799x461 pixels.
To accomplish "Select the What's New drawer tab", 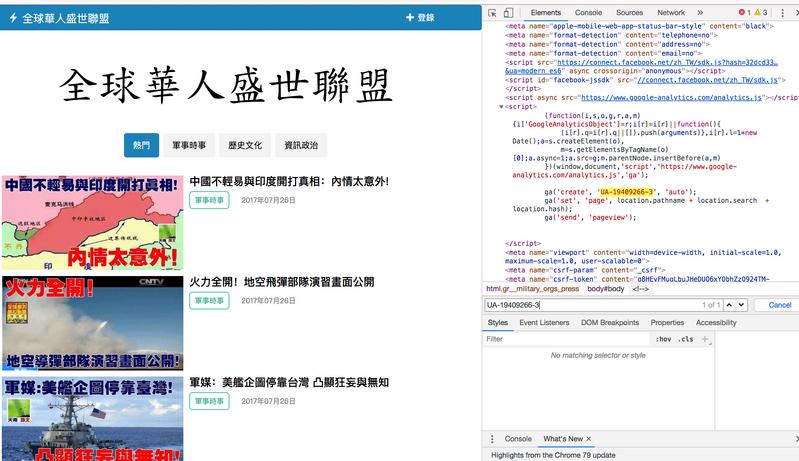I will click(563, 439).
